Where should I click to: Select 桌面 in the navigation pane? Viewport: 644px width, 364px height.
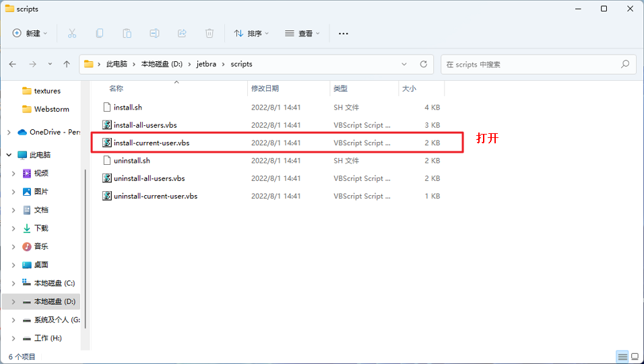pyautogui.click(x=41, y=264)
